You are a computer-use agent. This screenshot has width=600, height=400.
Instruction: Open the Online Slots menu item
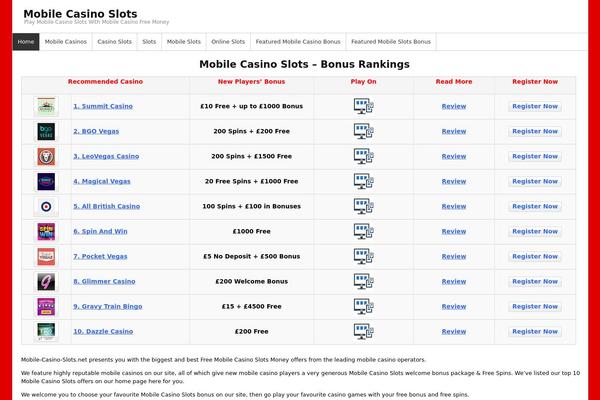pos(228,42)
